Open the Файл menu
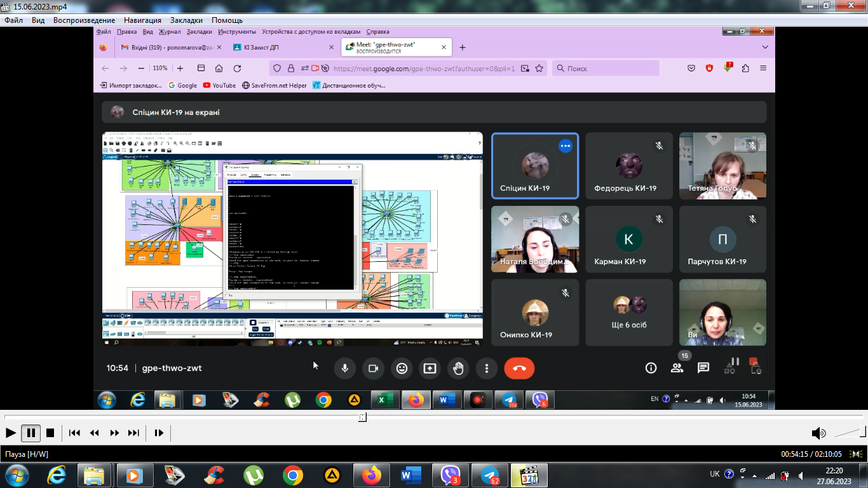 tap(13, 20)
